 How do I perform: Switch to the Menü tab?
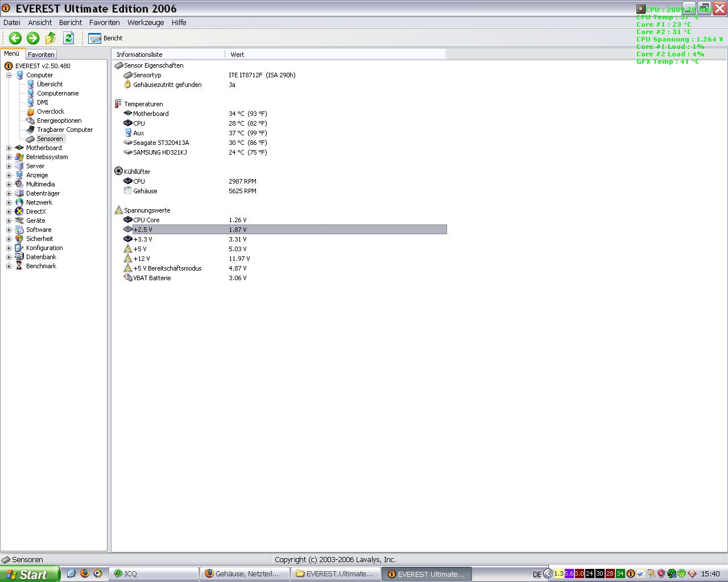12,54
